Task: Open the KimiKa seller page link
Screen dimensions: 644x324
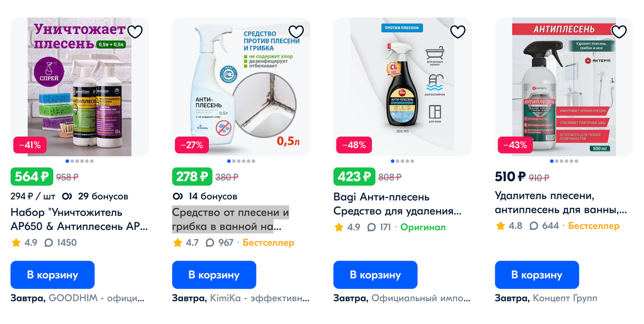Action: point(260,300)
